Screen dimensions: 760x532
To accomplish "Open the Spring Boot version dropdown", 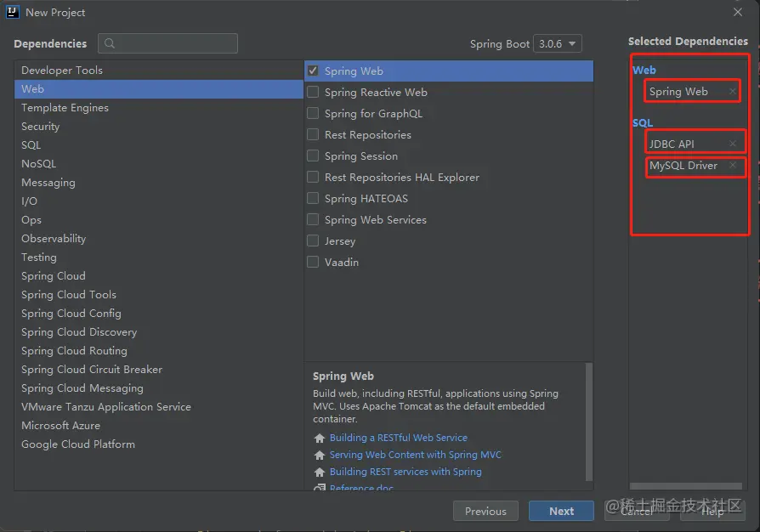I will tap(558, 43).
